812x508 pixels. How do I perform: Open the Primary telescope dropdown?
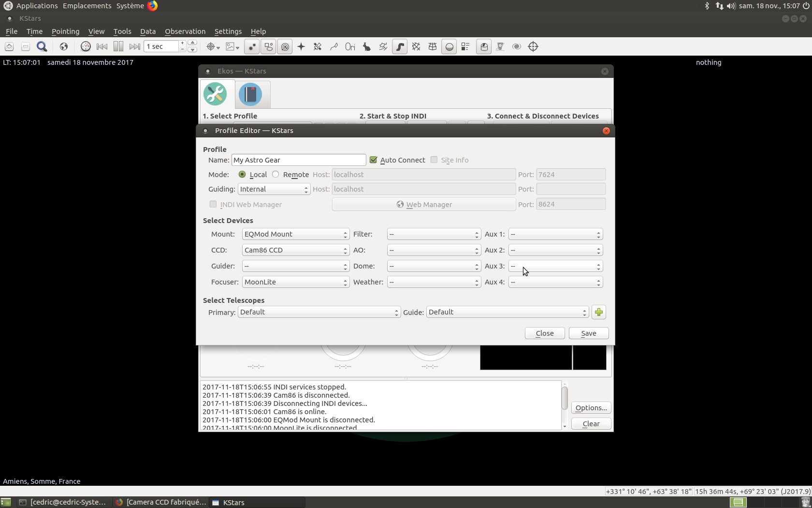319,312
